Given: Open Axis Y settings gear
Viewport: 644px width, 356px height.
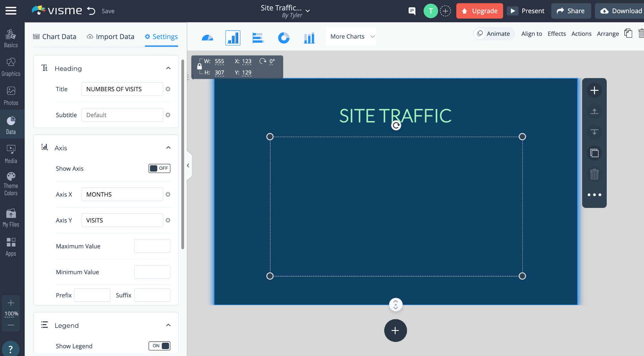Looking at the screenshot, I should click(168, 220).
